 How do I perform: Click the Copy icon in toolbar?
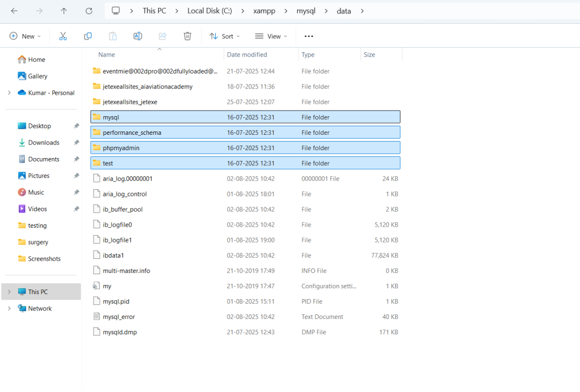pos(88,36)
